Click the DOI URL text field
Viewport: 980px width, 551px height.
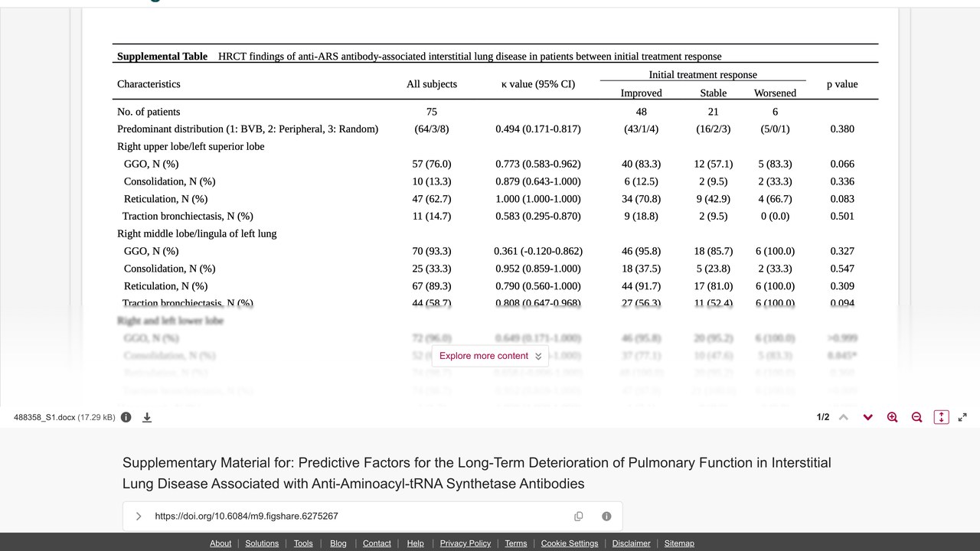[x=247, y=517]
